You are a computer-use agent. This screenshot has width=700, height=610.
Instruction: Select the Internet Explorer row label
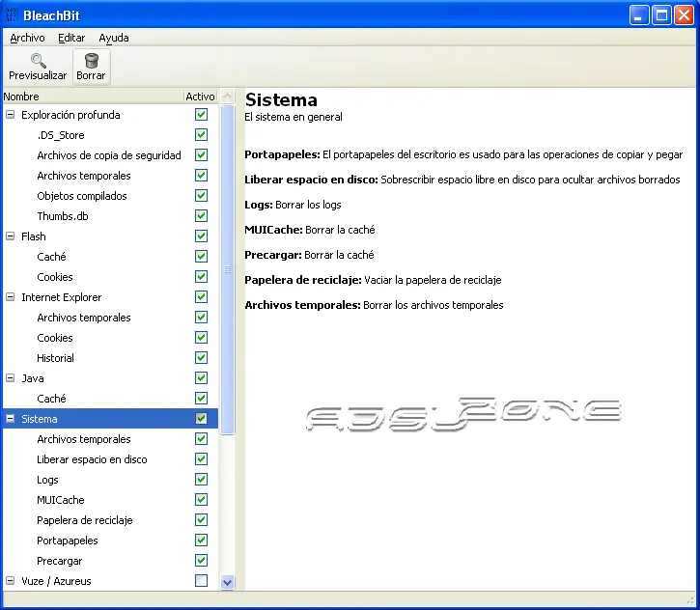point(61,296)
